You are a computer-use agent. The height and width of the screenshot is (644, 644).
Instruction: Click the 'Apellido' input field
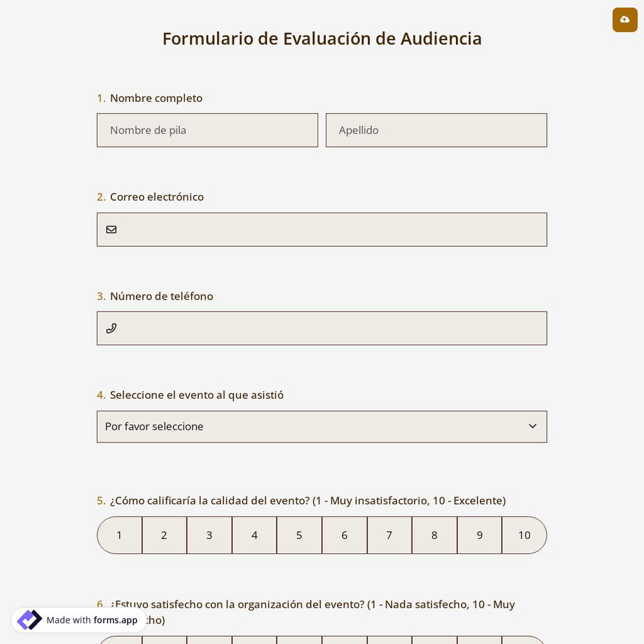click(436, 130)
